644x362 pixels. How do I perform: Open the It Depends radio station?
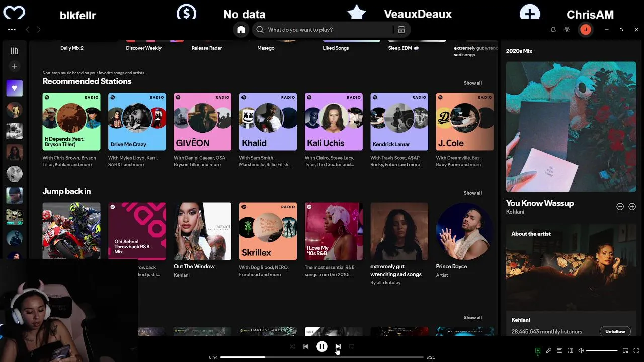point(71,122)
